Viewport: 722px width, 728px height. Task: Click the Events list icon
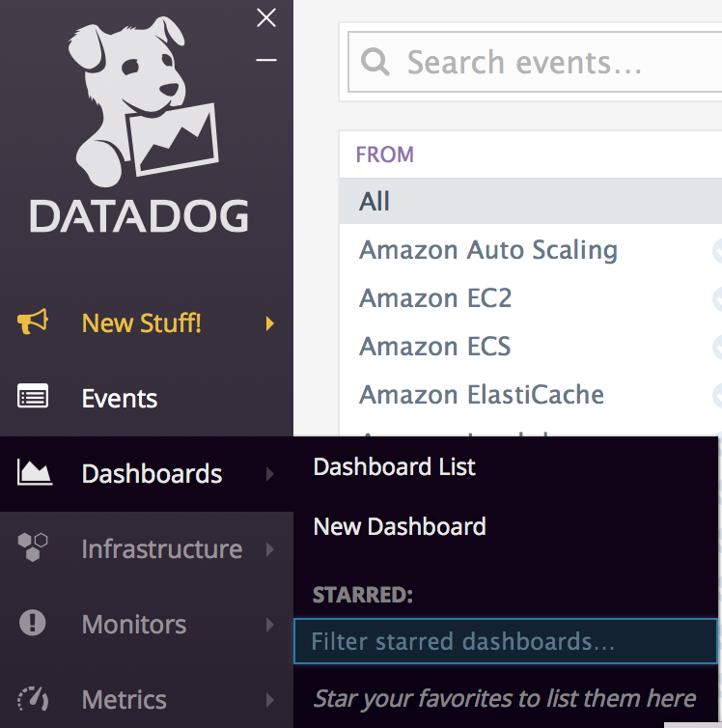pos(33,396)
